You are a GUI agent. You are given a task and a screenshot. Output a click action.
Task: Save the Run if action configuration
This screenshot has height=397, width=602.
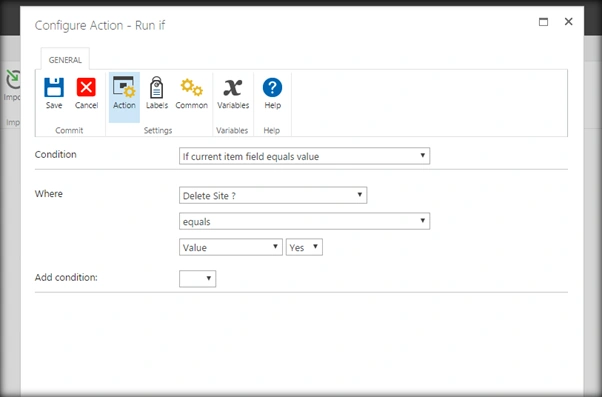(x=54, y=93)
